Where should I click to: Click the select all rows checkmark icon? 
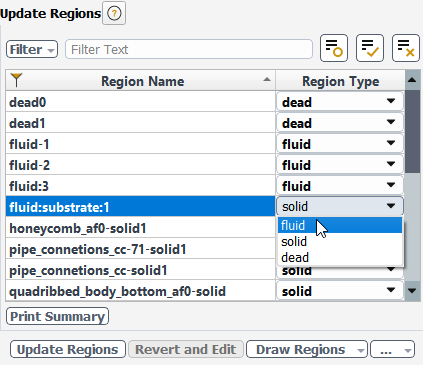point(370,48)
